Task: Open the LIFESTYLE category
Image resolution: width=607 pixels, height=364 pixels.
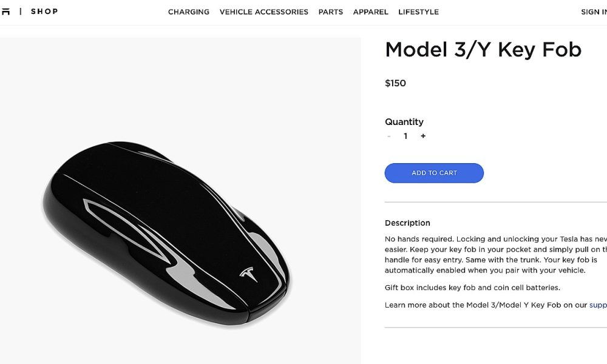Action: pos(418,12)
